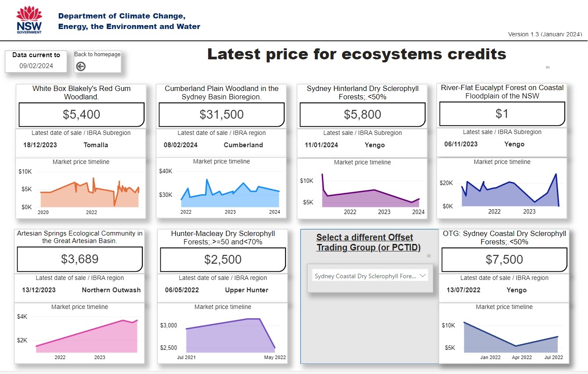The height and width of the screenshot is (374, 588).
Task: Click the $5,800 Sydney Hinterland price card
Action: (362, 115)
